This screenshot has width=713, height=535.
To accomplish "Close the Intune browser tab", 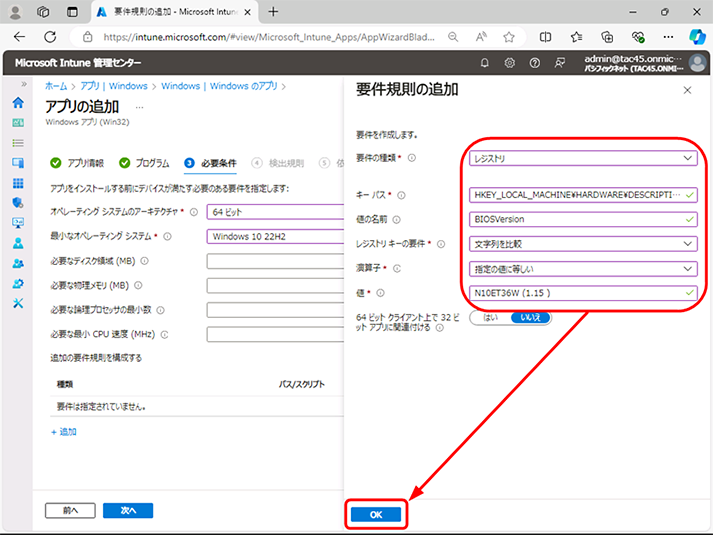I will click(x=247, y=12).
